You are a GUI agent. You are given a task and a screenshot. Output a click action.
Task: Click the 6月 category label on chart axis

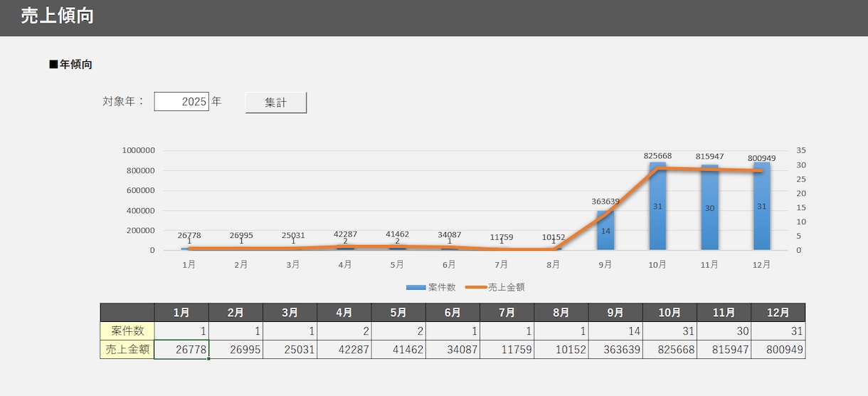click(x=449, y=264)
